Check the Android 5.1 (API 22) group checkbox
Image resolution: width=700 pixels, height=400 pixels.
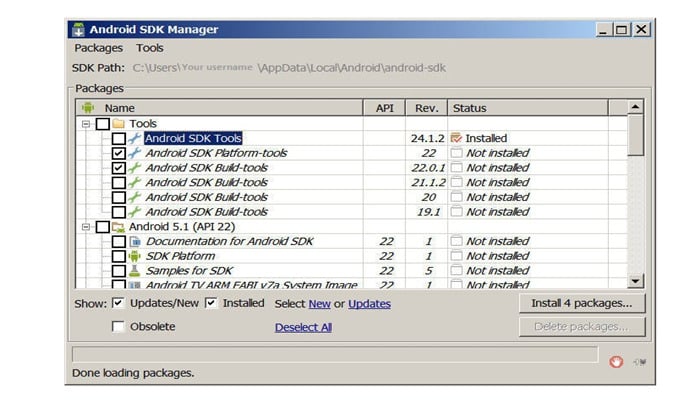click(x=102, y=227)
